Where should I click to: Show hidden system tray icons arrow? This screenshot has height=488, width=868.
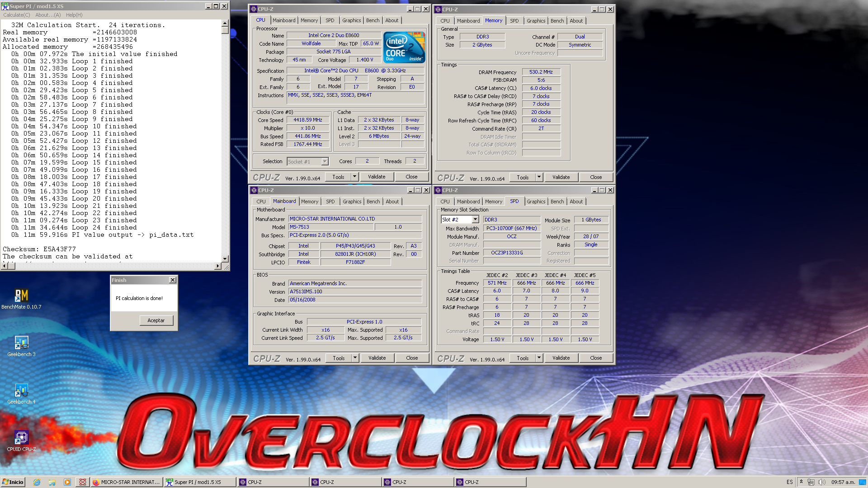[801, 482]
